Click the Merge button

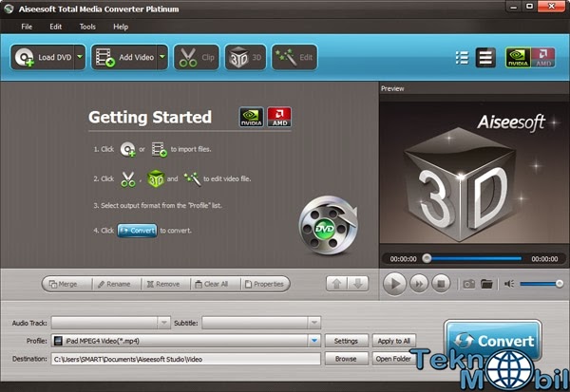click(x=67, y=284)
